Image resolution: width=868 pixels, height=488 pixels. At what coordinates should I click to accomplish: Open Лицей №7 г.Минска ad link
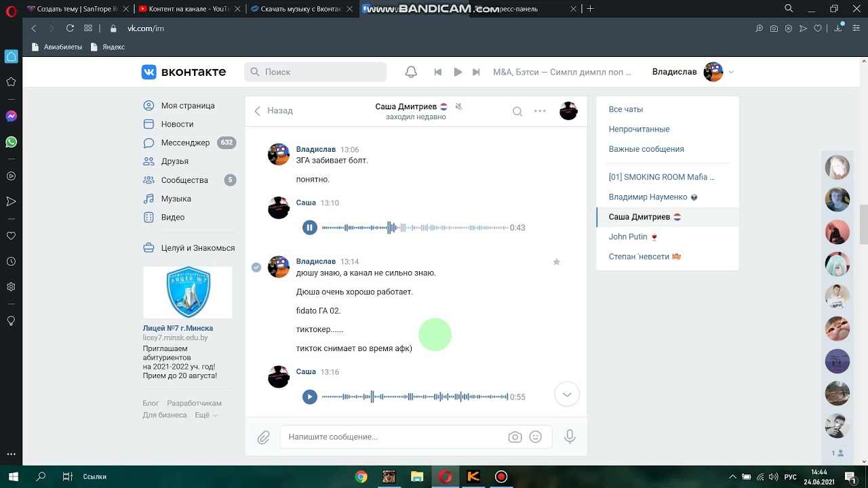(178, 328)
